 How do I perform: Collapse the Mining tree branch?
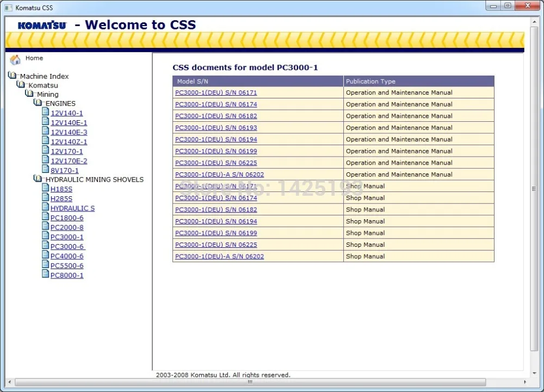pos(29,94)
